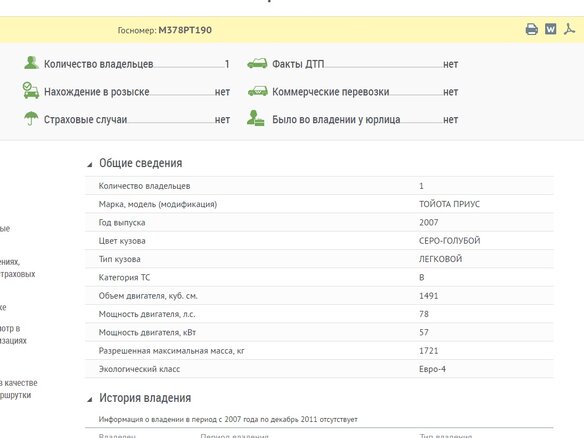Click the Коммерческие перевозки summary label
The height and width of the screenshot is (438, 584).
(331, 92)
